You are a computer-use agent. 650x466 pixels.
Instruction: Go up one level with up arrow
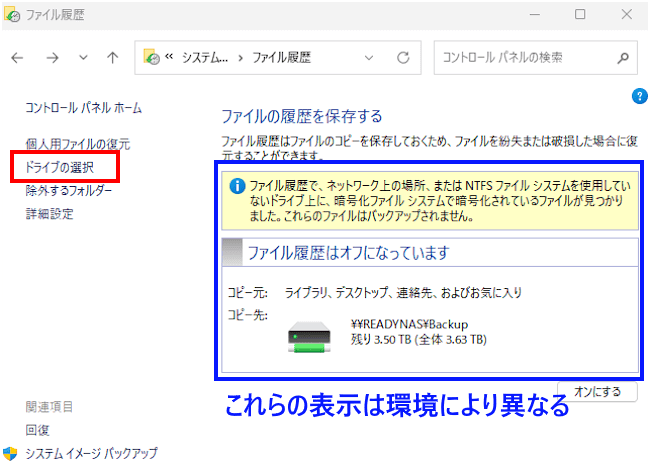(x=112, y=58)
